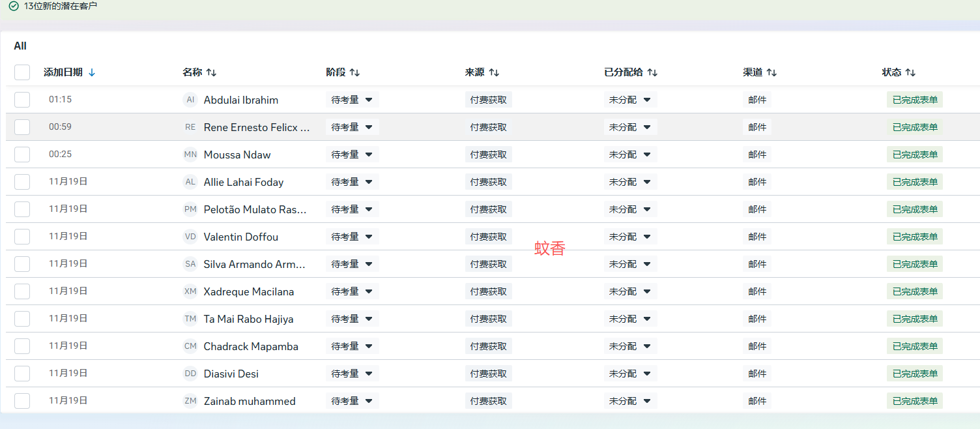
Task: Open 待考量 stage dropdown for Valentin Doffou
Action: pyautogui.click(x=352, y=237)
